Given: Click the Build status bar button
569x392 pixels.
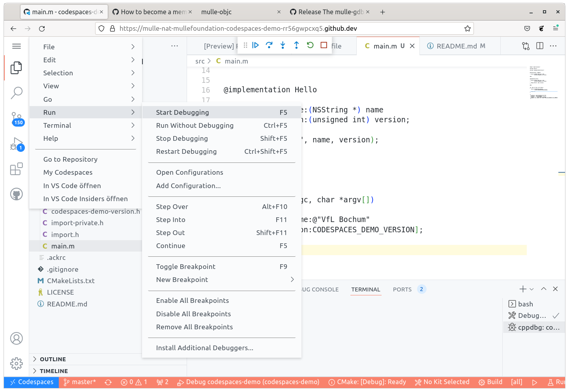Looking at the screenshot, I should pos(490,382).
